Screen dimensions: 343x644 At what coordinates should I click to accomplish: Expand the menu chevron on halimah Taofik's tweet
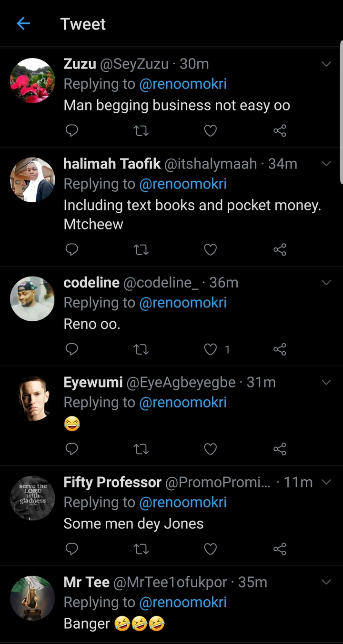pos(326,164)
